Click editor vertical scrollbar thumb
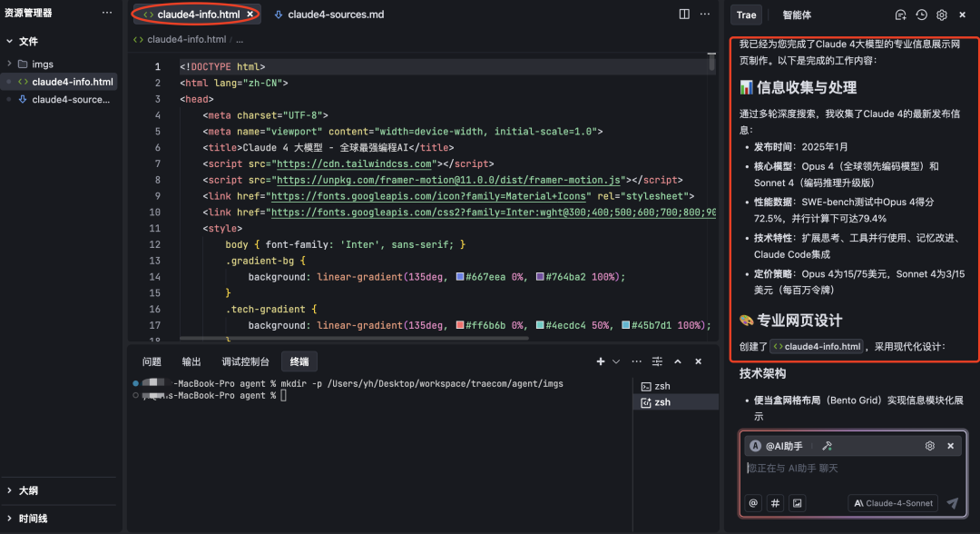This screenshot has width=980, height=534. (x=712, y=61)
